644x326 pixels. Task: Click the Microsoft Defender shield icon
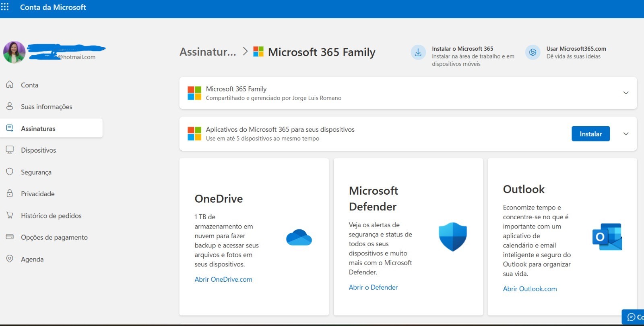[x=453, y=237]
